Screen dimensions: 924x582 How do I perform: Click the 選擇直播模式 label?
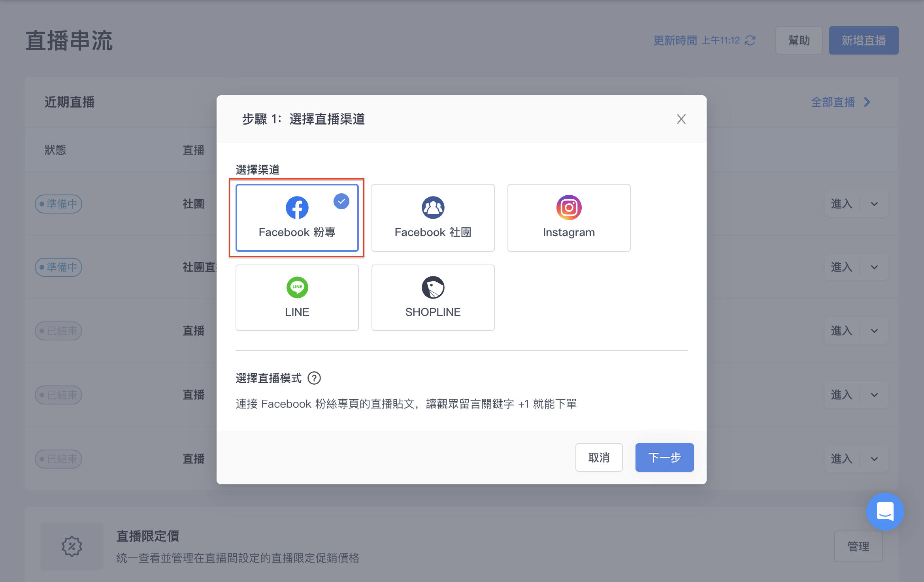click(x=269, y=378)
